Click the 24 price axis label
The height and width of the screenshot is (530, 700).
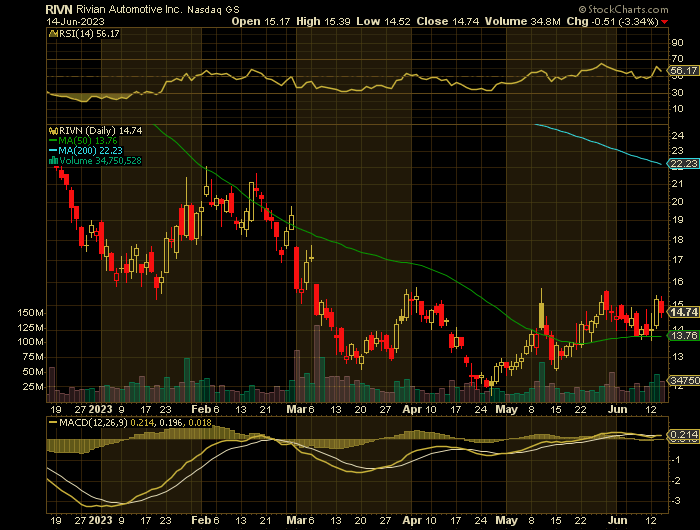pyautogui.click(x=678, y=135)
